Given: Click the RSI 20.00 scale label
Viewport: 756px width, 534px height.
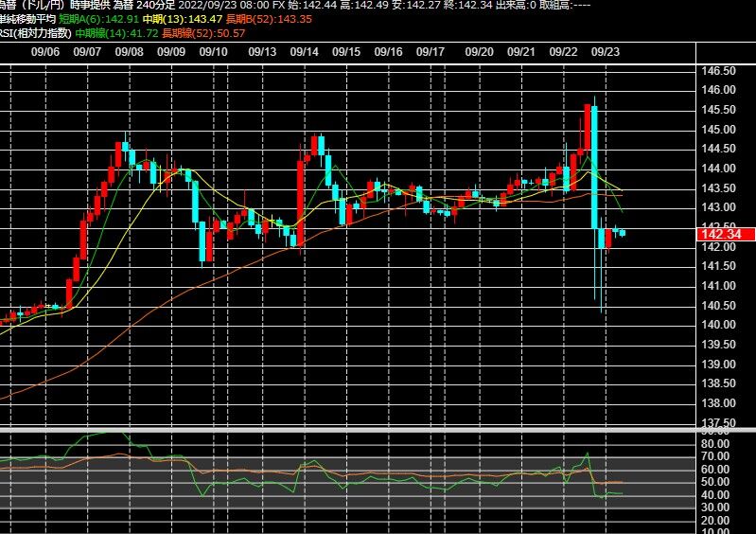Looking at the screenshot, I should [x=715, y=521].
